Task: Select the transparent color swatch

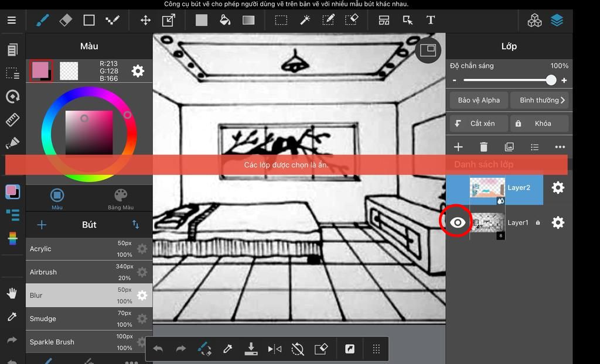Action: pos(69,71)
